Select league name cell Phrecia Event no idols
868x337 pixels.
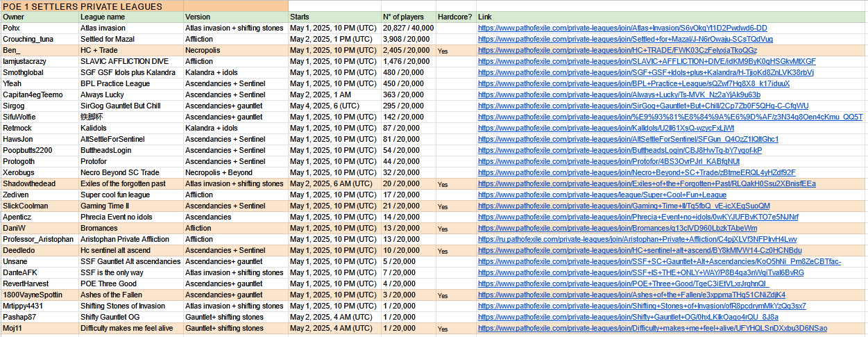[x=130, y=217]
